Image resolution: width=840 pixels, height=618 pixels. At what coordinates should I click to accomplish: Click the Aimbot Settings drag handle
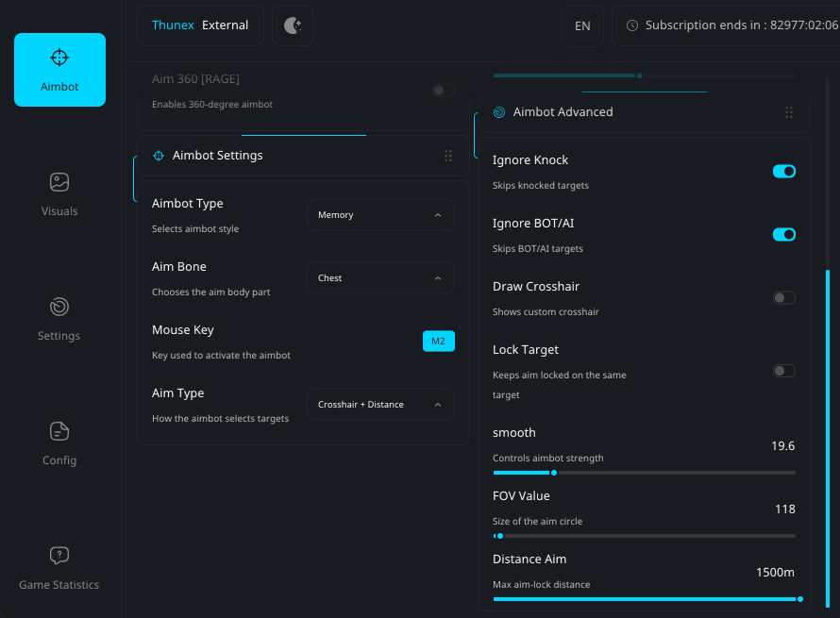click(448, 156)
